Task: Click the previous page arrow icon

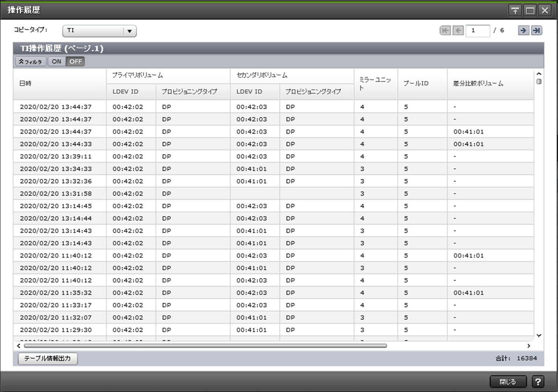Action: pos(458,31)
